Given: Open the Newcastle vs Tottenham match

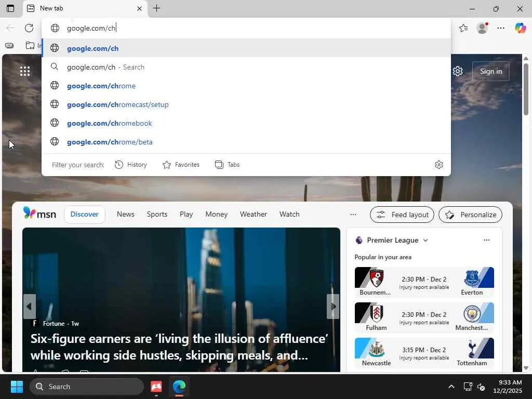Looking at the screenshot, I should click(424, 353).
